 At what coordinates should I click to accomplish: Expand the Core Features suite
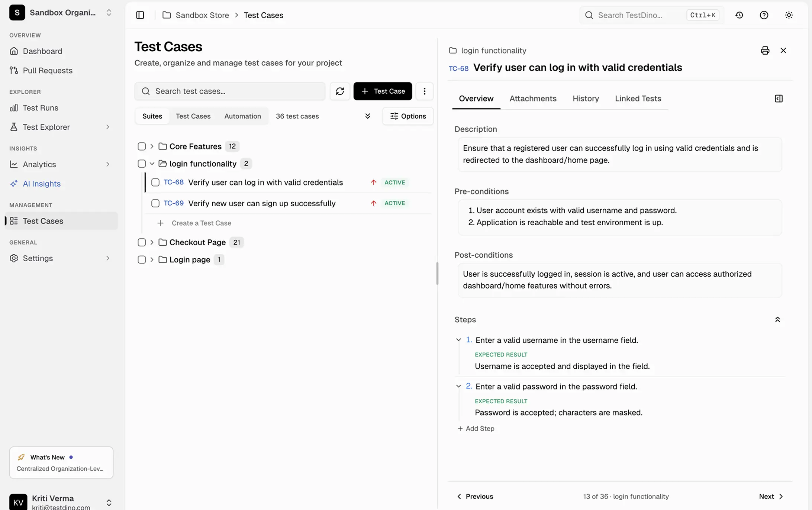pyautogui.click(x=152, y=146)
